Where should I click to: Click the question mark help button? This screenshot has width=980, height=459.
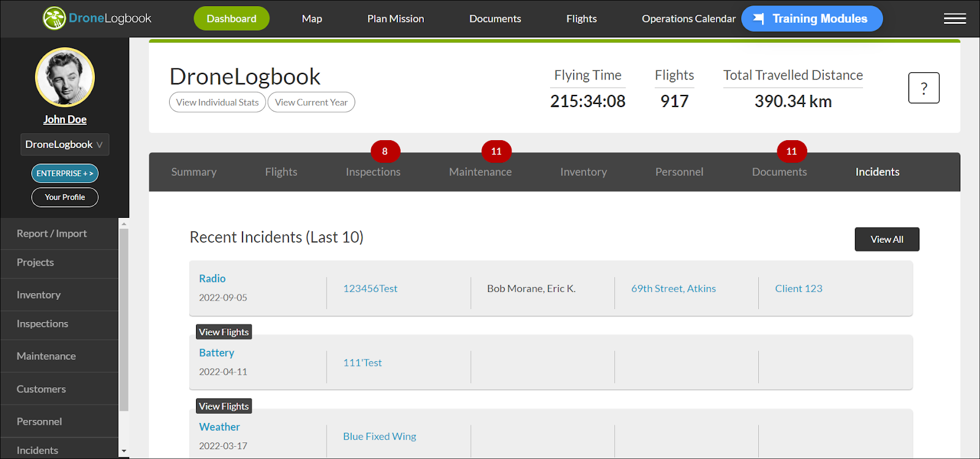pos(924,88)
